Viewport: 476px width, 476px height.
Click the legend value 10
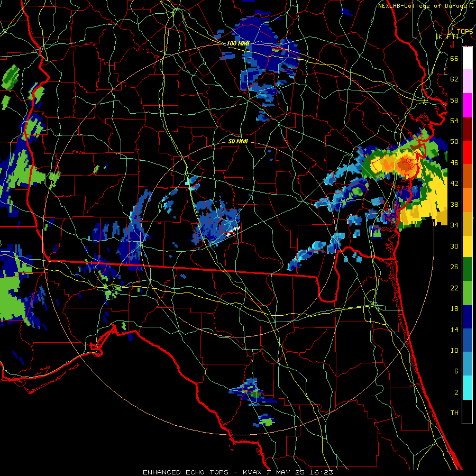[x=454, y=351]
